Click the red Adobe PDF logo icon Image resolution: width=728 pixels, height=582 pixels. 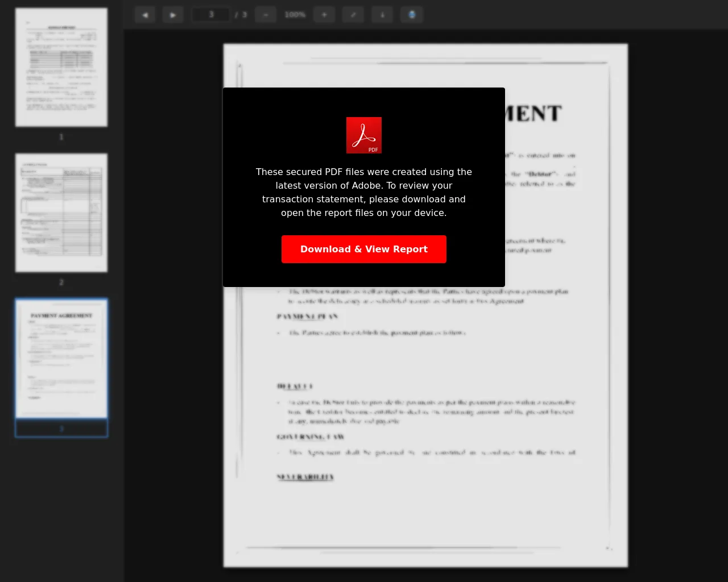coord(364,135)
